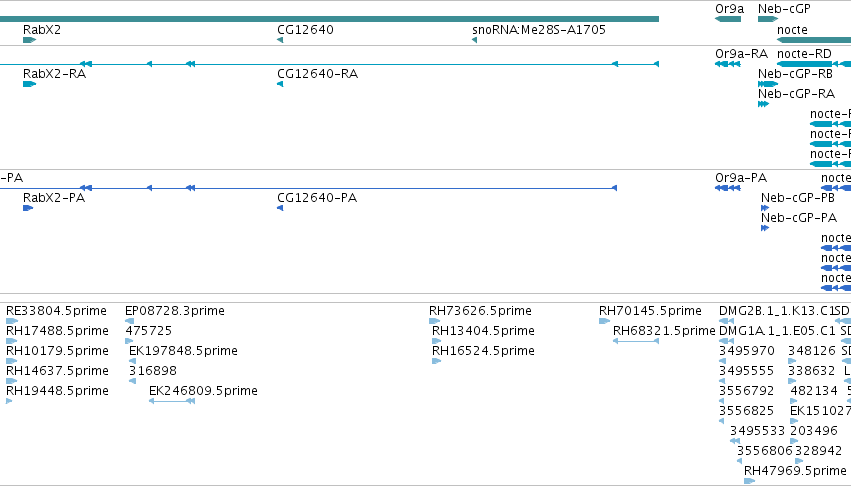Click the RH70145.5prime EST arrow
The width and height of the screenshot is (851, 486).
pyautogui.click(x=605, y=321)
